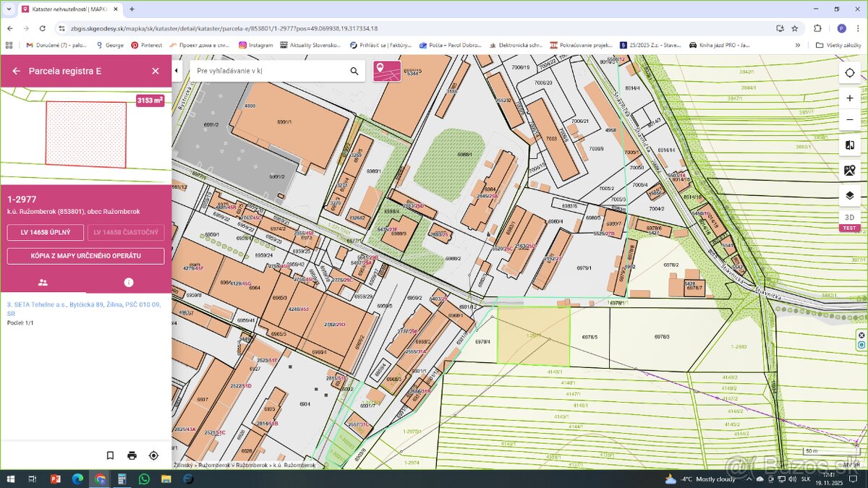Open the map layers panel
Screen dimensions: 868x488
point(849,195)
